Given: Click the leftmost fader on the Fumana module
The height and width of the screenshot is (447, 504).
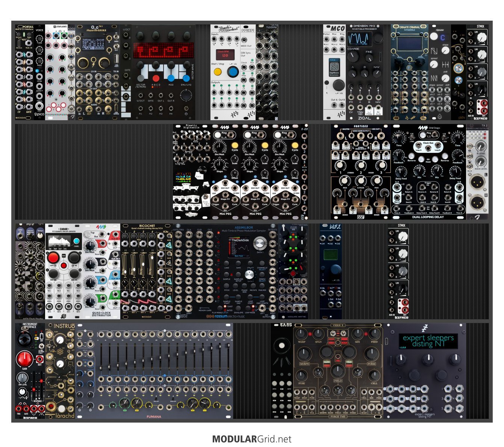Looking at the screenshot, I should click(x=101, y=357).
